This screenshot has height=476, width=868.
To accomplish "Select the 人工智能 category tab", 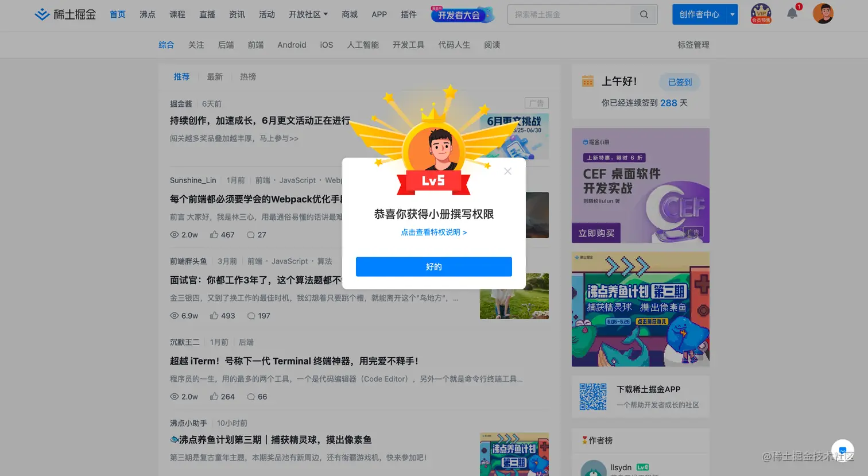I will click(363, 45).
